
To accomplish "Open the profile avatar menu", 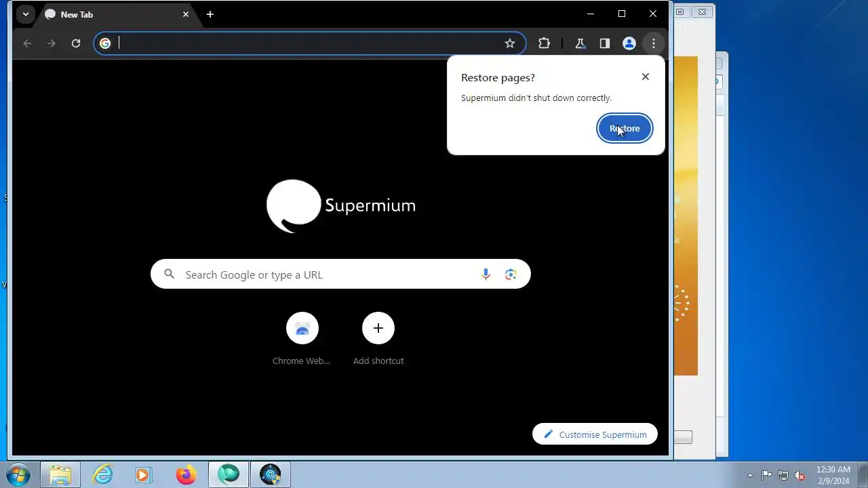I will (629, 43).
